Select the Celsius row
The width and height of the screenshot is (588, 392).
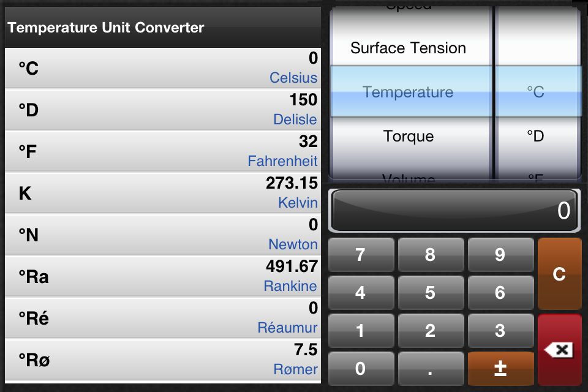click(x=163, y=68)
